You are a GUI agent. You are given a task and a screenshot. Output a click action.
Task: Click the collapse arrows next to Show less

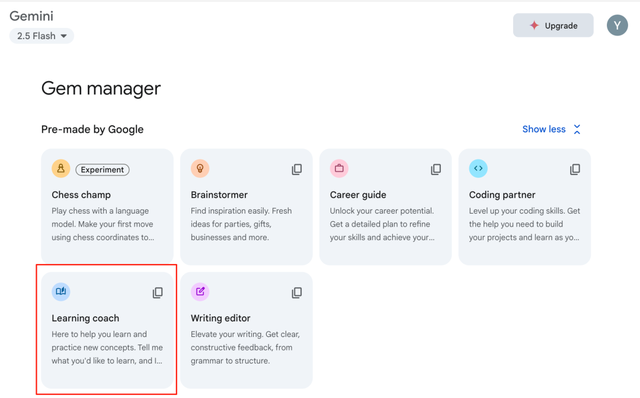577,129
